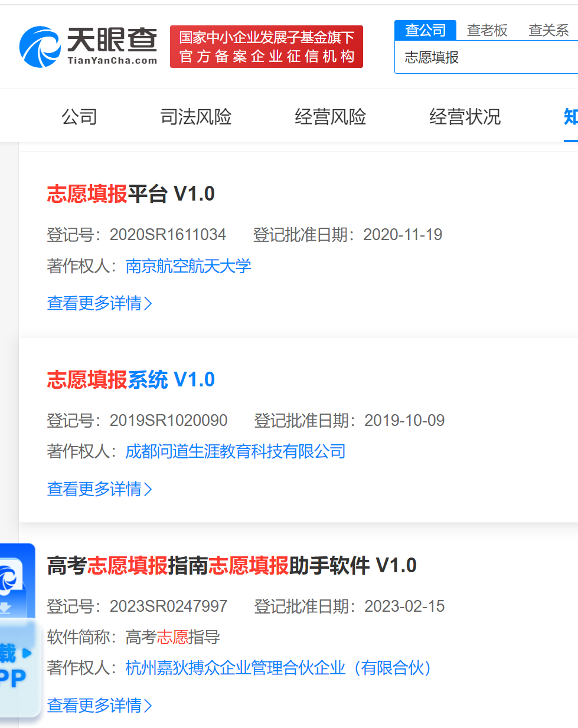Image resolution: width=578 pixels, height=728 pixels.
Task: Select approval date 2019-10-09
Action: coord(404,421)
